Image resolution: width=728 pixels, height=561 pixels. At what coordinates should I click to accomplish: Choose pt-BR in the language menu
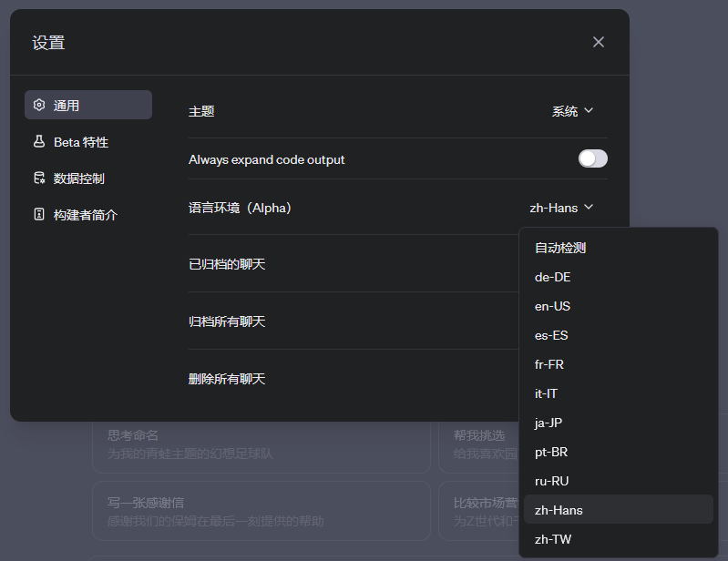[551, 452]
